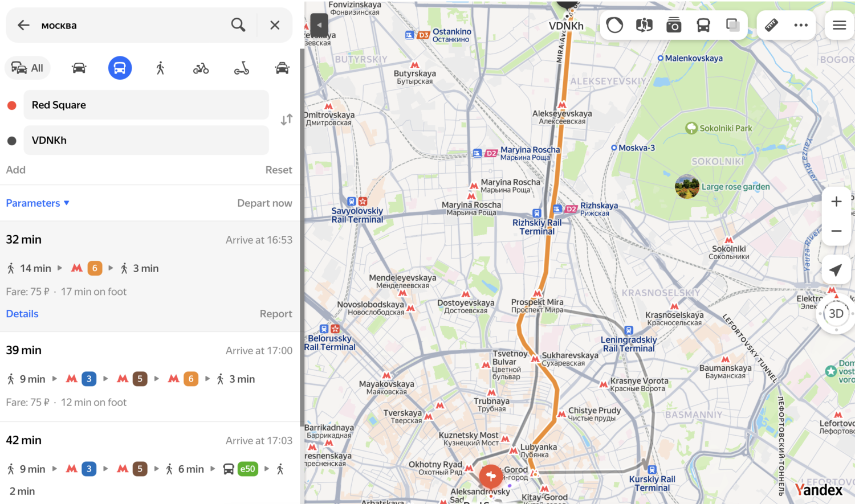The height and width of the screenshot is (504, 855).
Task: Switch to bicycle route mode
Action: click(x=201, y=68)
